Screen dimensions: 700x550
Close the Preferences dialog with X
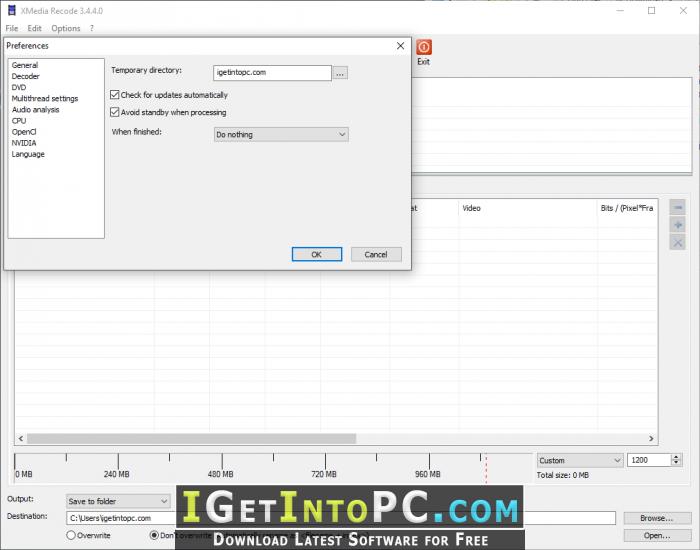[400, 46]
